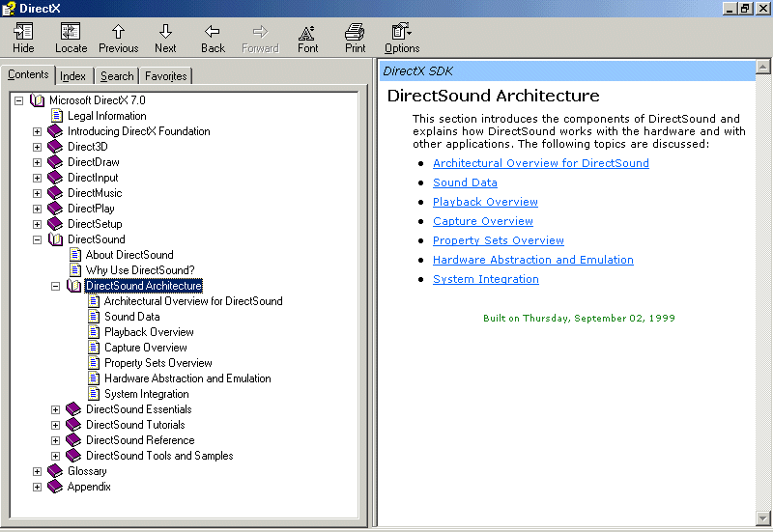773x532 pixels.
Task: Click the Back arrow icon
Action: 213,32
